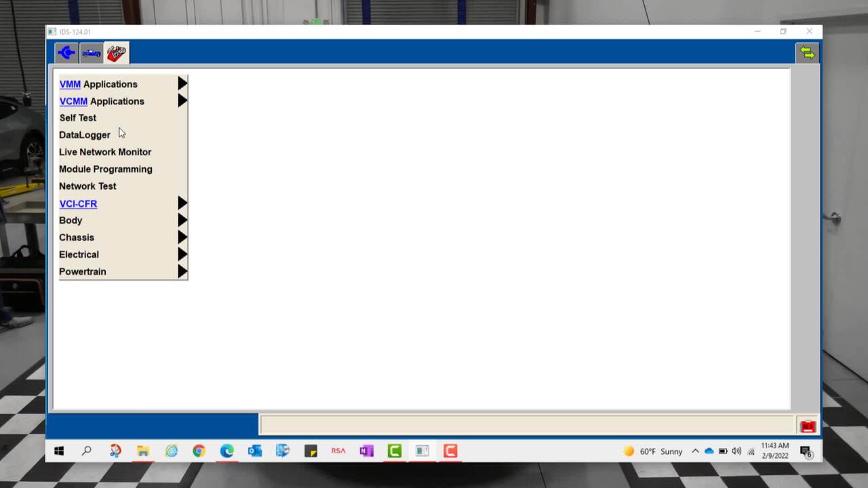Select Self Test menu item
This screenshot has height=488, width=868.
pos(78,118)
